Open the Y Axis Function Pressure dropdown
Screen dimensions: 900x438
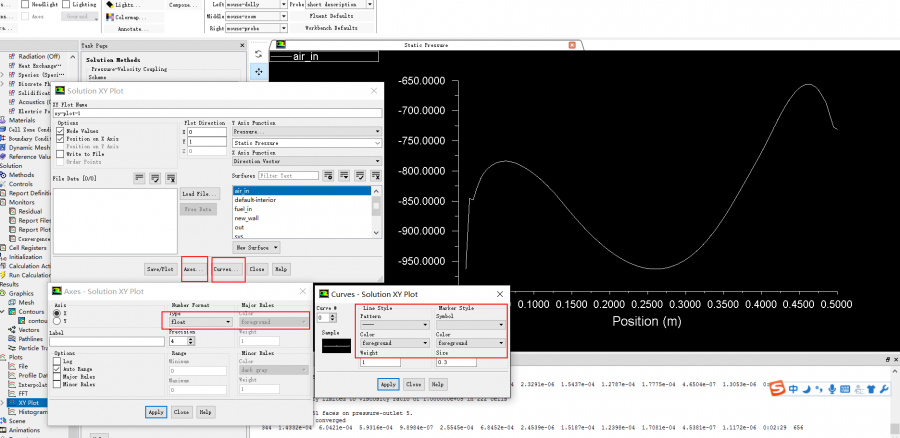point(306,131)
